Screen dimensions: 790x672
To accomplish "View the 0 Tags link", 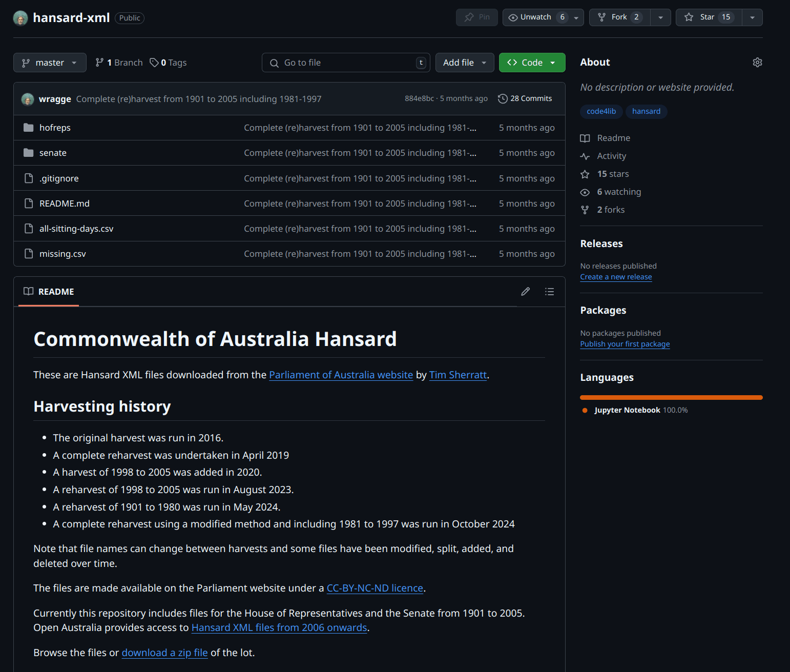I will pyautogui.click(x=168, y=63).
